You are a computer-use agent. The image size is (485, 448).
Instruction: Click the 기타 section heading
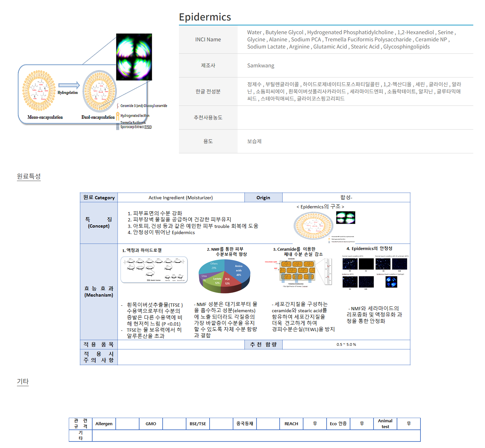[x=23, y=381]
